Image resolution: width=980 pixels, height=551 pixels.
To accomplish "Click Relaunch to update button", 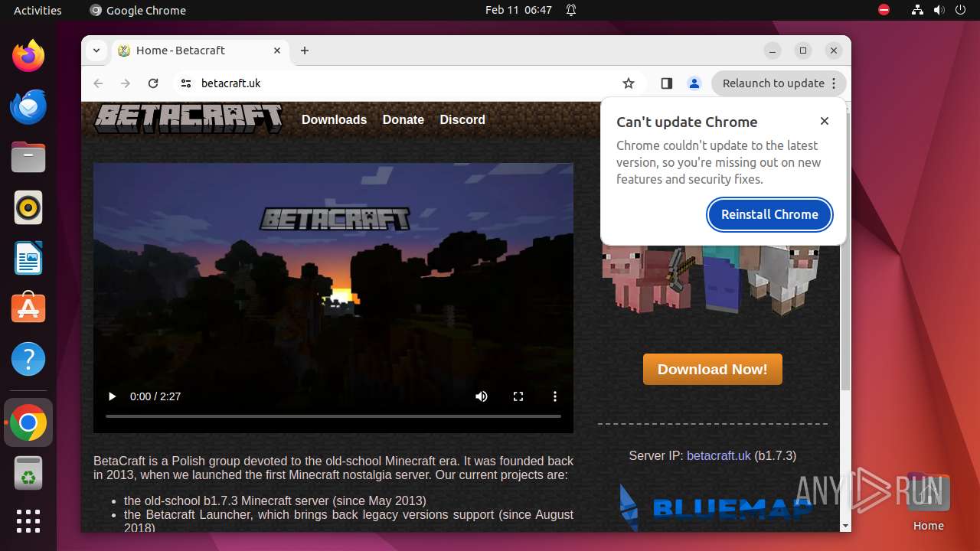I will [779, 83].
